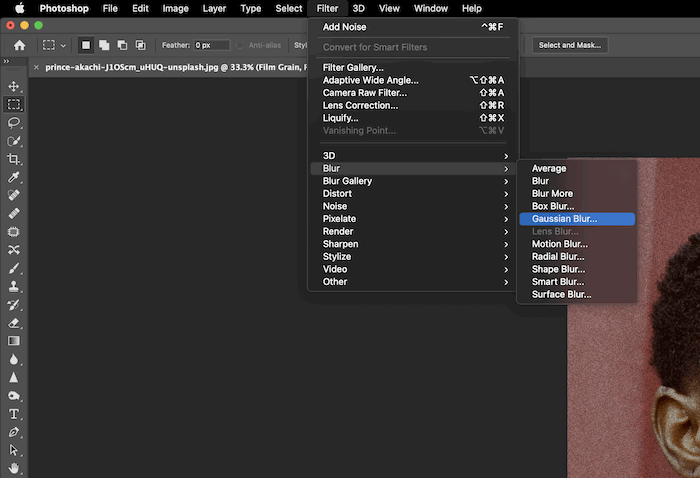Choose Radial Blur menu item
Image resolution: width=700 pixels, height=478 pixels.
coord(577,257)
